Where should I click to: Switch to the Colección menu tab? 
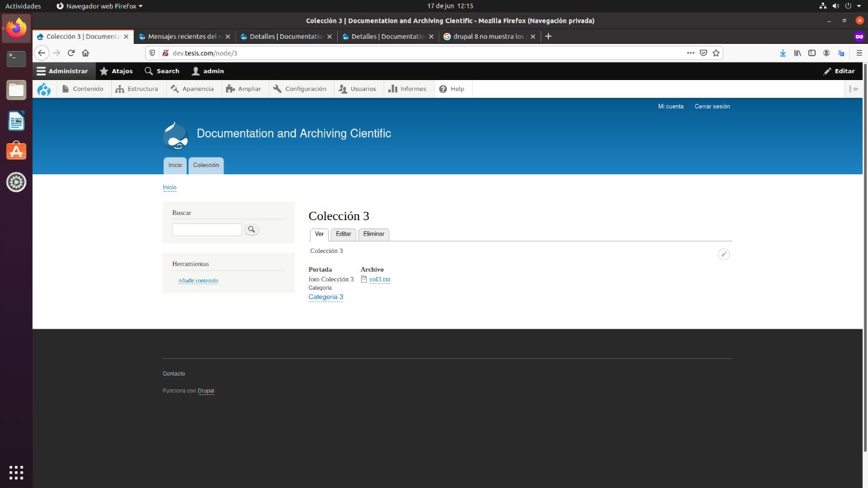[x=206, y=165]
